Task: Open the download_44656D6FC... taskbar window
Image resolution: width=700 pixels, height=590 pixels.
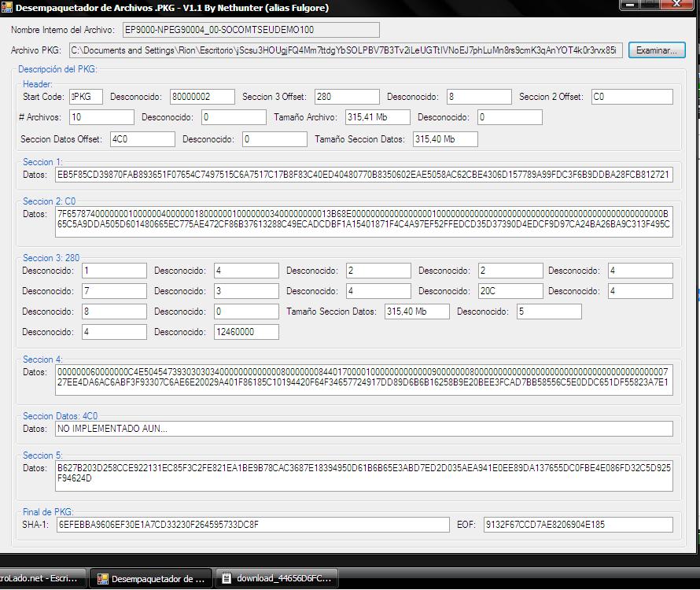Action: click(x=277, y=578)
